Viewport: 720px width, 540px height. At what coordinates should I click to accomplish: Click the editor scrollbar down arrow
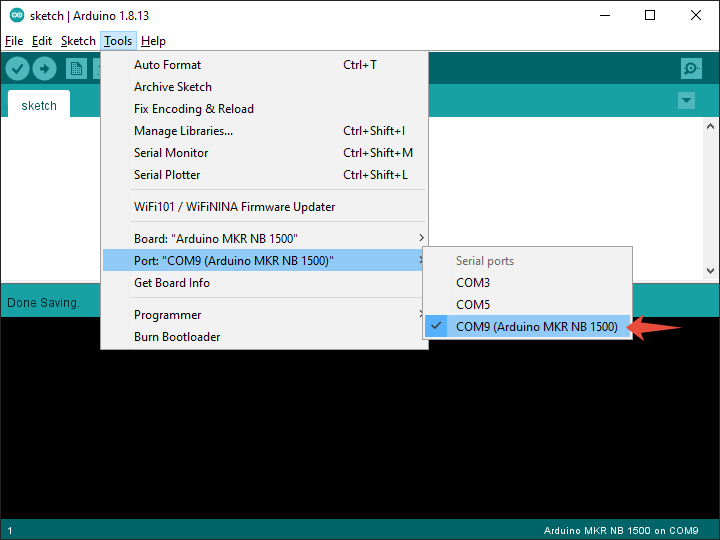(711, 270)
